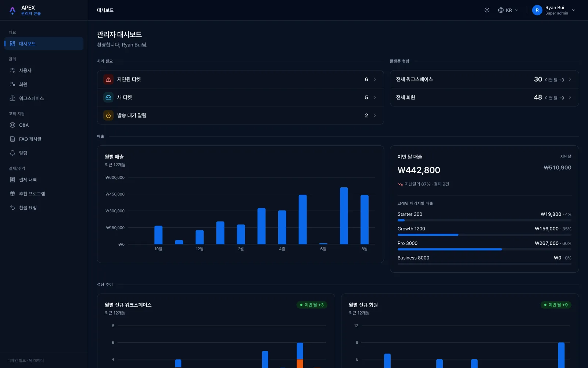Toggle light/dark theme with the sun icon
The image size is (588, 368).
(x=487, y=10)
